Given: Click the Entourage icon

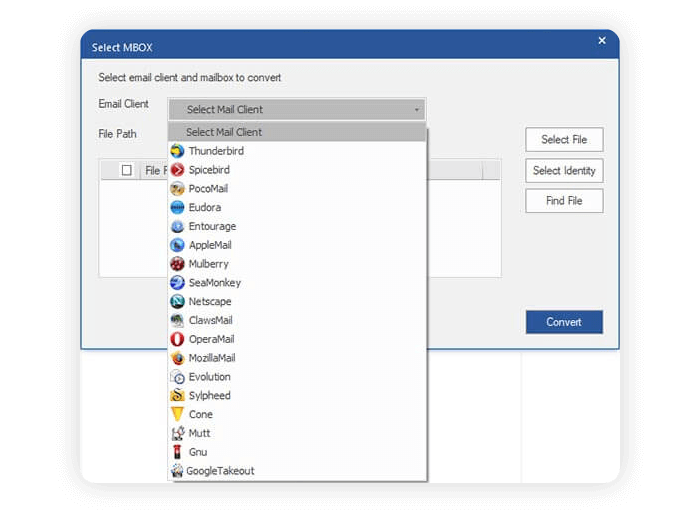Looking at the screenshot, I should [177, 226].
